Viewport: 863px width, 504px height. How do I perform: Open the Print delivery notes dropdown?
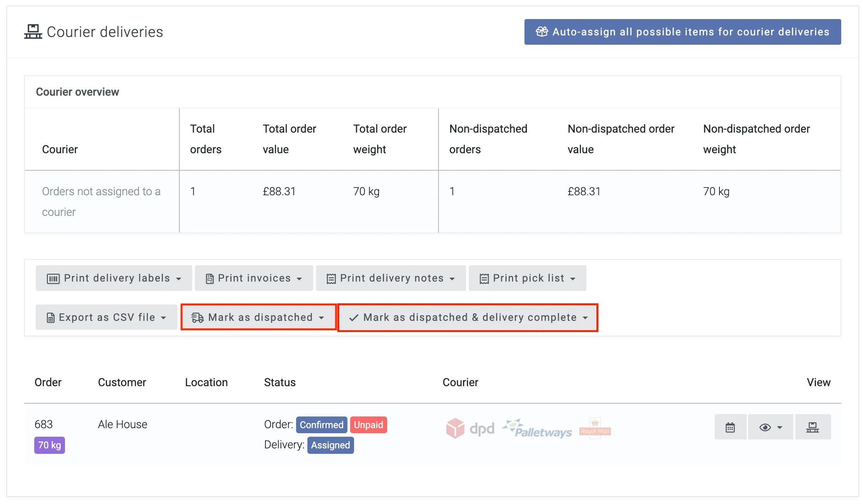pos(391,278)
